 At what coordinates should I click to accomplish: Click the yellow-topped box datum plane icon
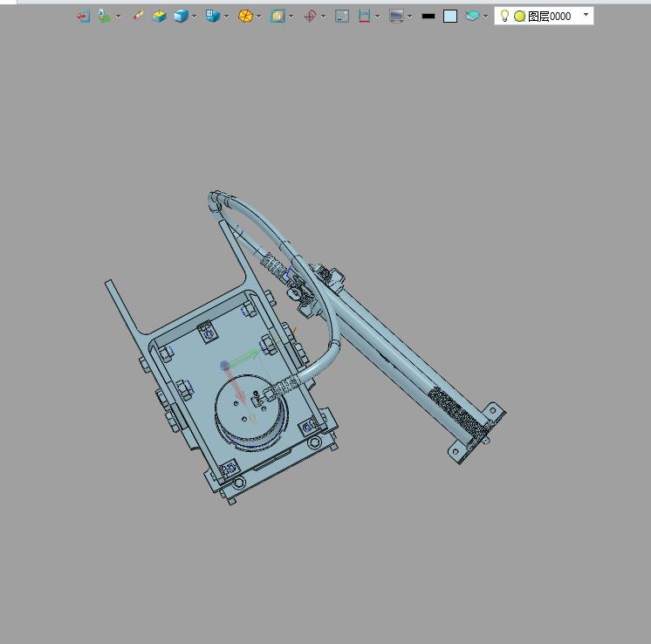[x=159, y=17]
